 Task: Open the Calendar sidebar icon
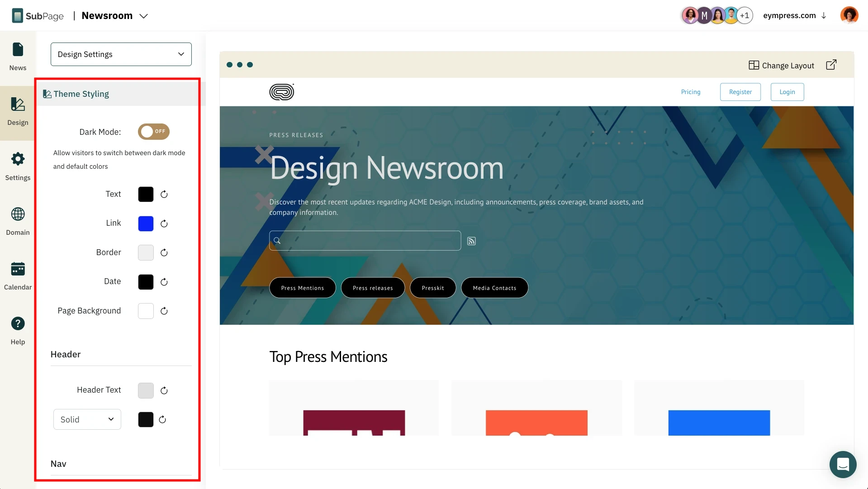tap(18, 275)
